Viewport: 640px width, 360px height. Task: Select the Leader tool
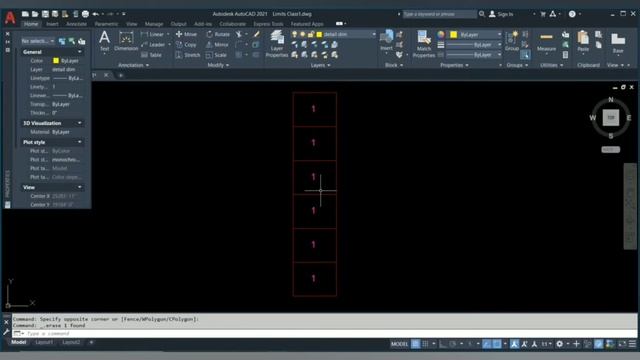point(153,44)
